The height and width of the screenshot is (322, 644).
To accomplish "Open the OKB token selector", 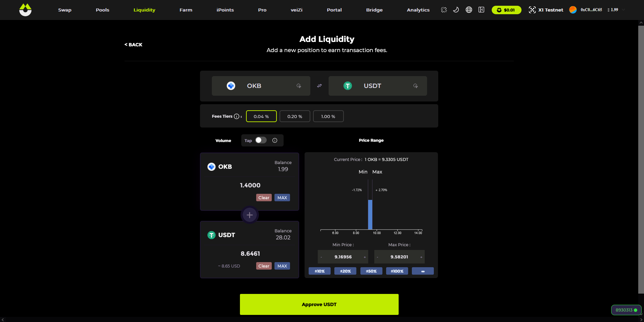I will coord(261,86).
